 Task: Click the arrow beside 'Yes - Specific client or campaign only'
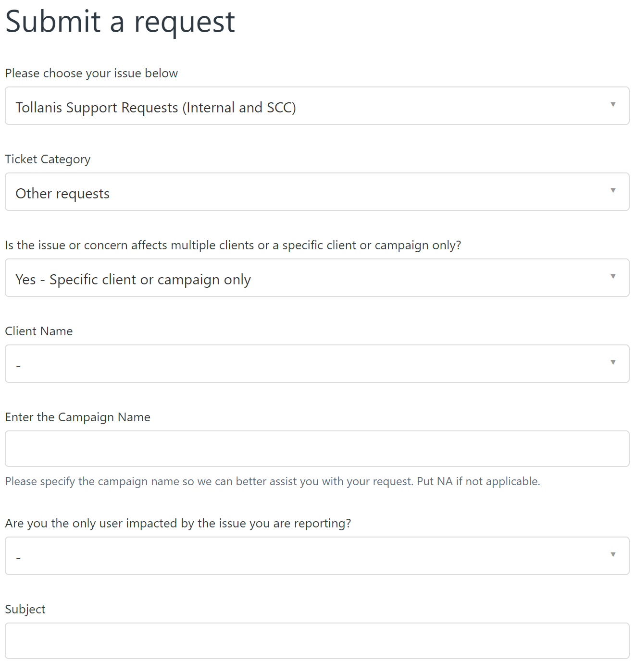point(613,277)
